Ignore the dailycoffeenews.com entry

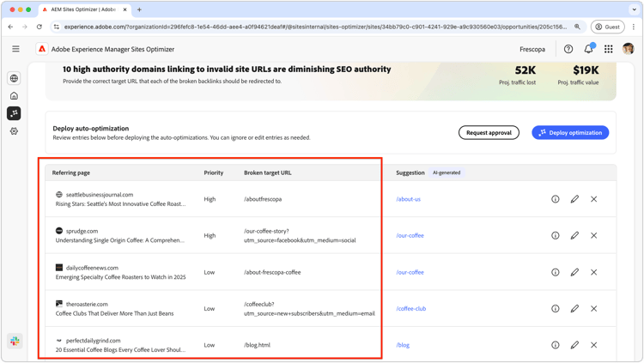(593, 272)
